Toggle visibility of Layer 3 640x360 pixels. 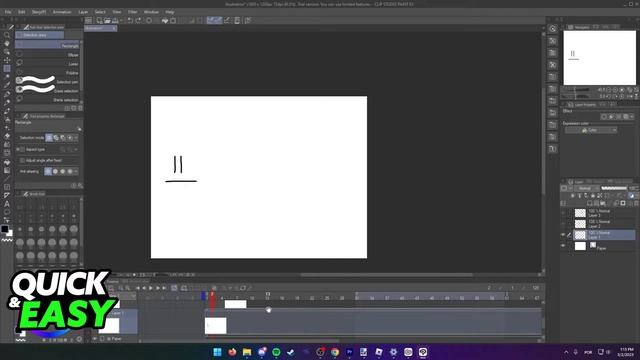coord(563,213)
